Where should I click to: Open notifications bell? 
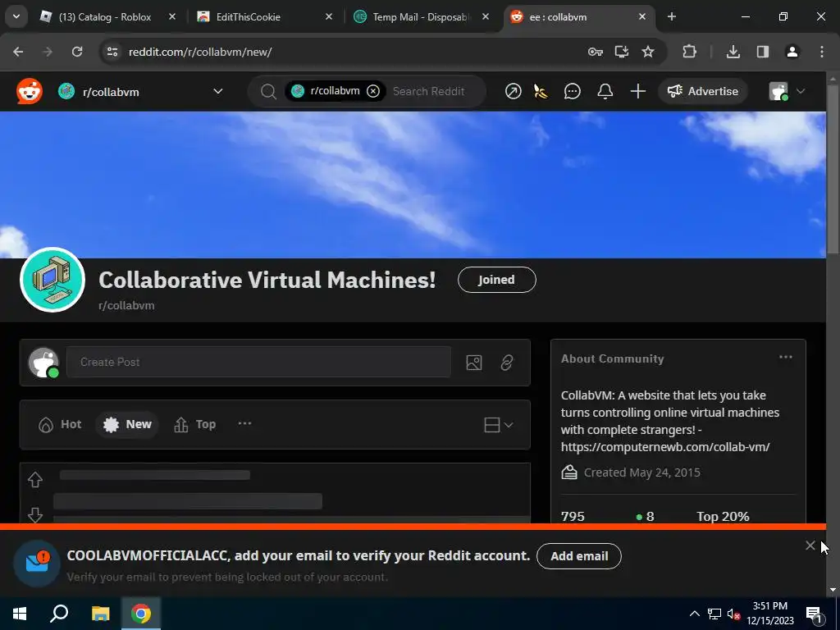coord(605,92)
